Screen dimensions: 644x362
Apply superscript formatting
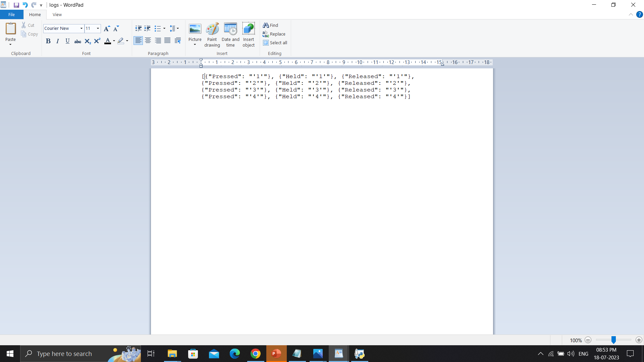(97, 41)
